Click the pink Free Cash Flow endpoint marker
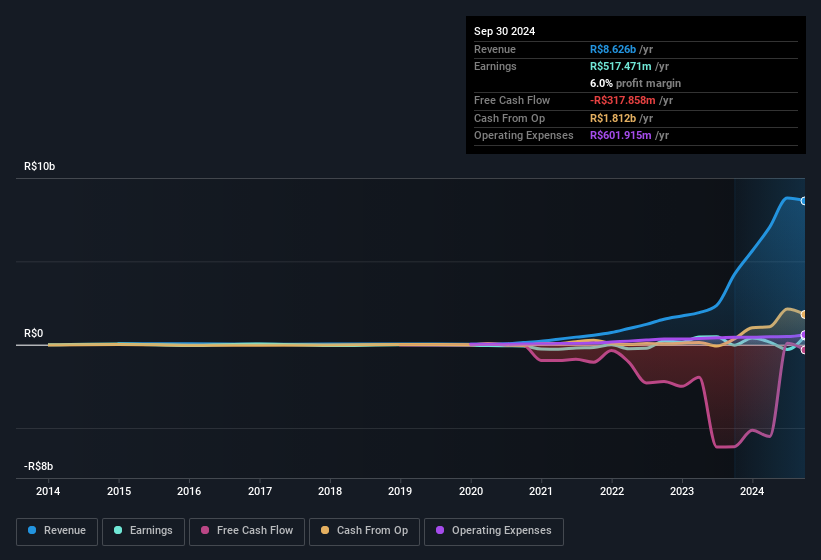 tap(803, 350)
